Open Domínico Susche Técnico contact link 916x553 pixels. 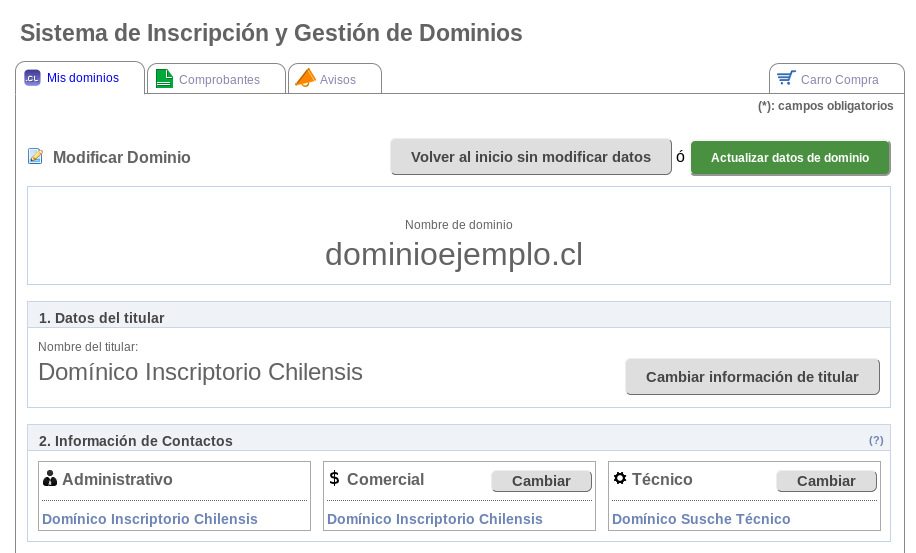point(701,519)
